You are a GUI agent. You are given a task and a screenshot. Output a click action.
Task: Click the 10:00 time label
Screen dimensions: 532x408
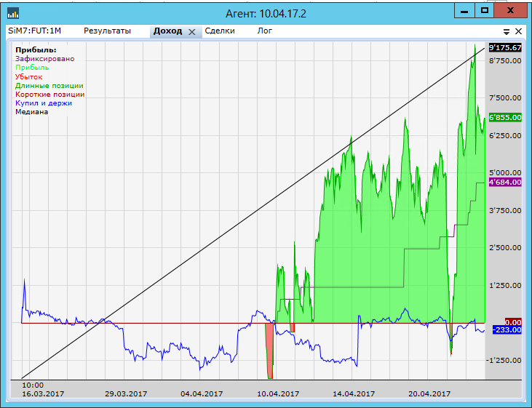pos(33,385)
